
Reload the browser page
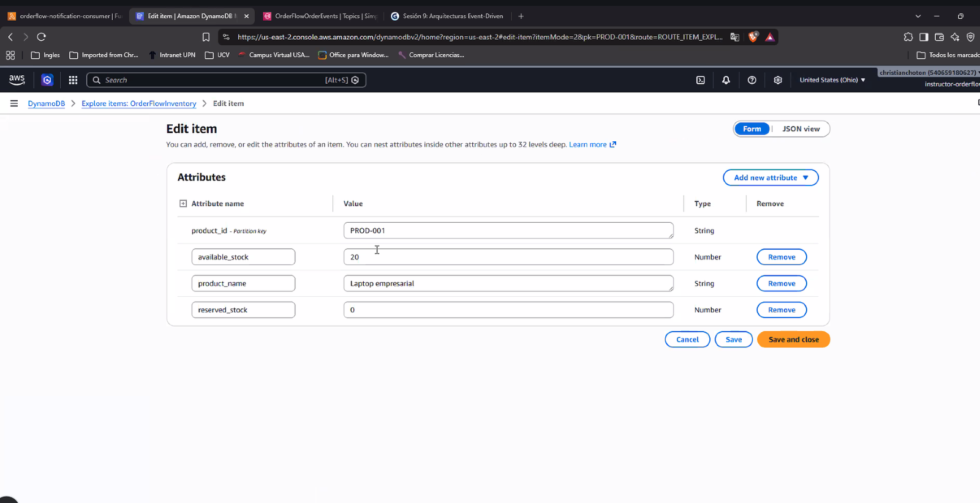[42, 37]
